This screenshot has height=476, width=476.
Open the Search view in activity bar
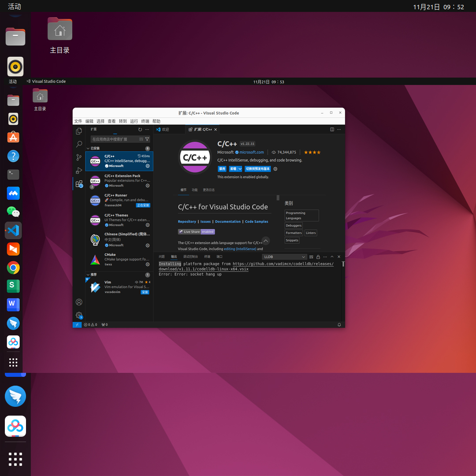point(79,144)
